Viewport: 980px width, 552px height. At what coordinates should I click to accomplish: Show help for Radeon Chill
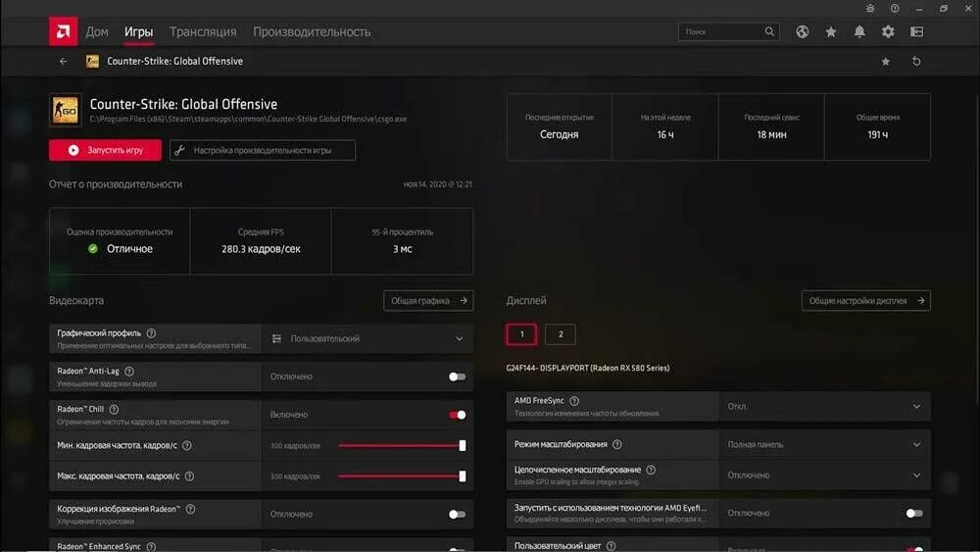(114, 410)
